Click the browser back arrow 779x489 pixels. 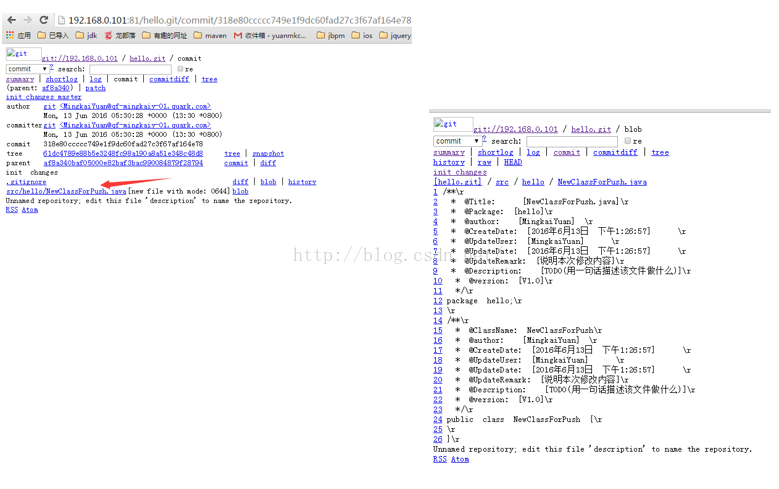coord(11,20)
